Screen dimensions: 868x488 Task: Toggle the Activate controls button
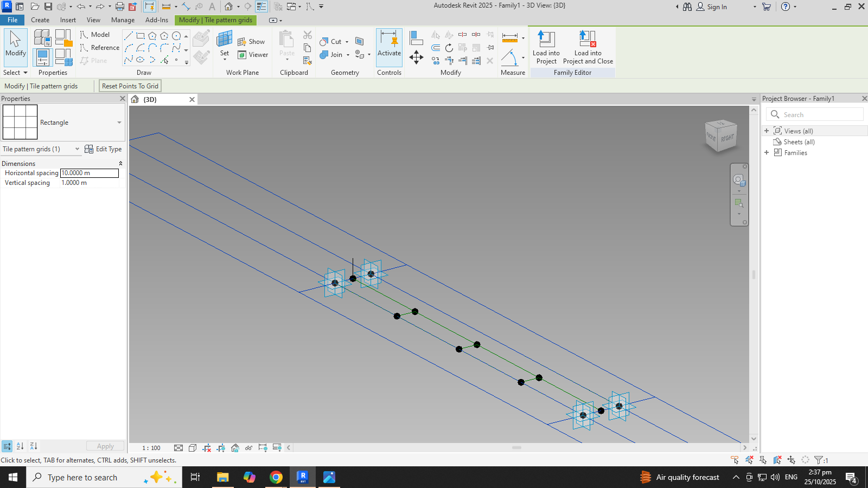(389, 44)
